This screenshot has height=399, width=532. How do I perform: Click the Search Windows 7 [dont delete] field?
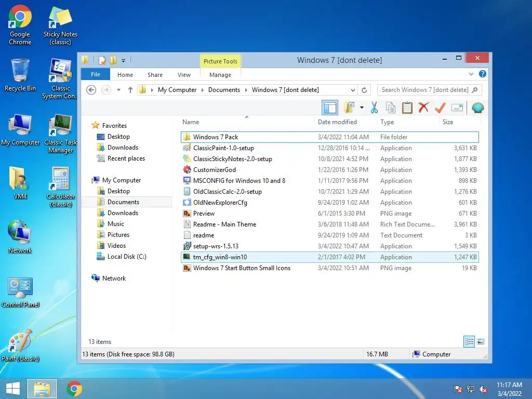(430, 90)
